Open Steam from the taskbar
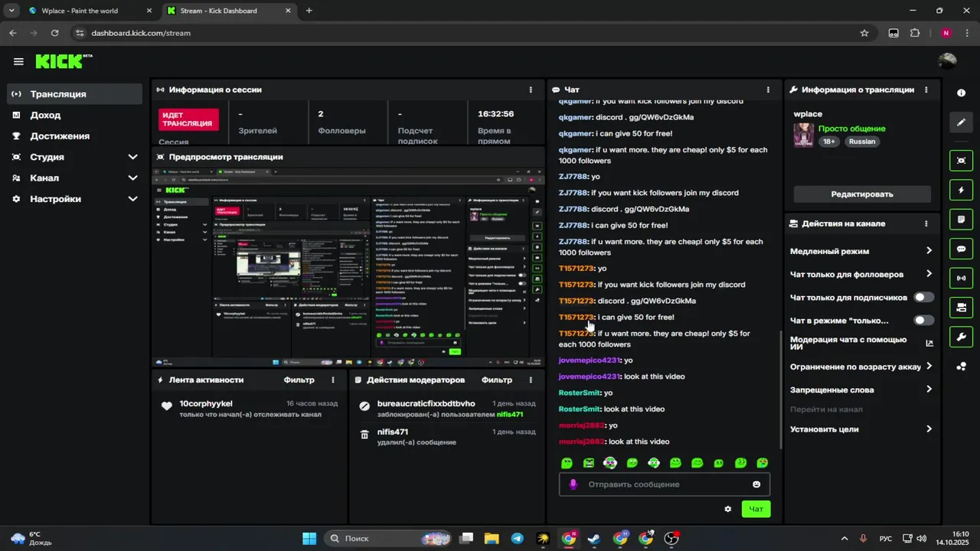Image resolution: width=980 pixels, height=551 pixels. pos(593,539)
